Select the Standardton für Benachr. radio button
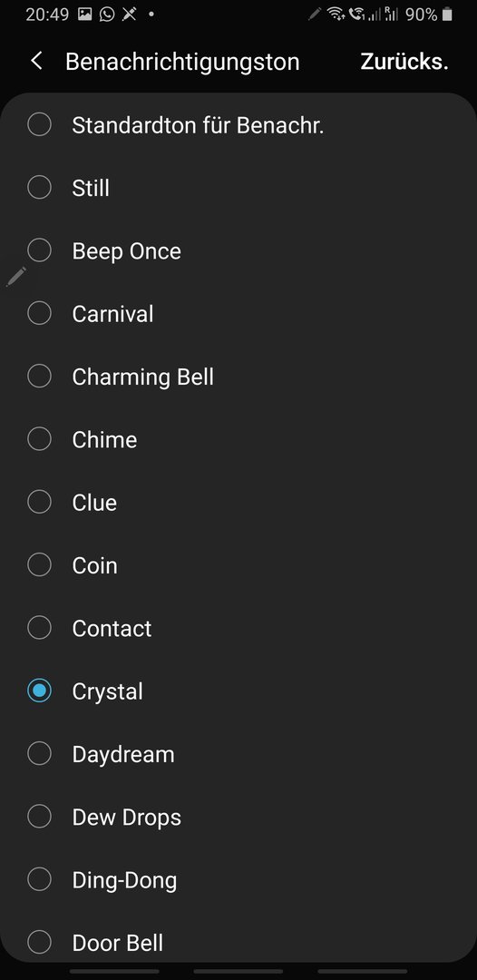Image resolution: width=477 pixels, height=980 pixels. 39,124
